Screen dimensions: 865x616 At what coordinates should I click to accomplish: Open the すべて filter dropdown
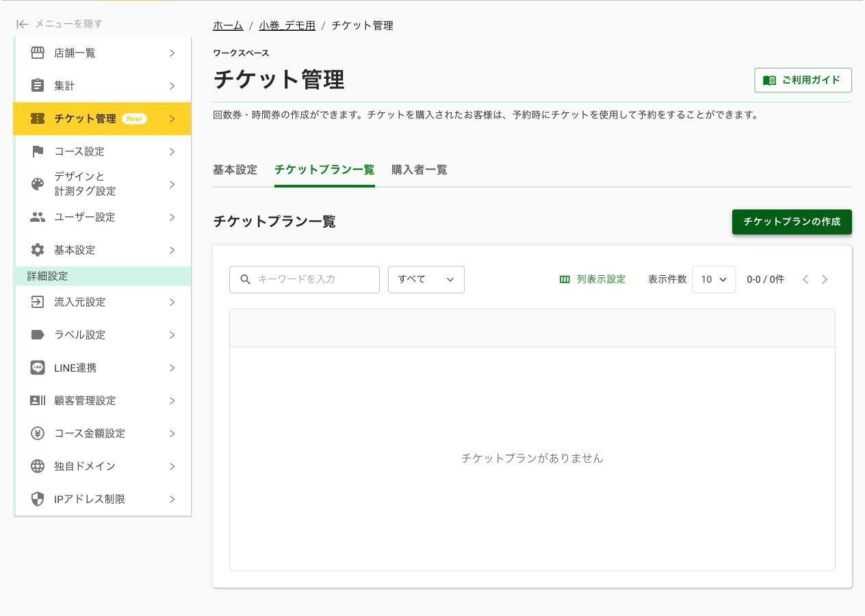[426, 279]
